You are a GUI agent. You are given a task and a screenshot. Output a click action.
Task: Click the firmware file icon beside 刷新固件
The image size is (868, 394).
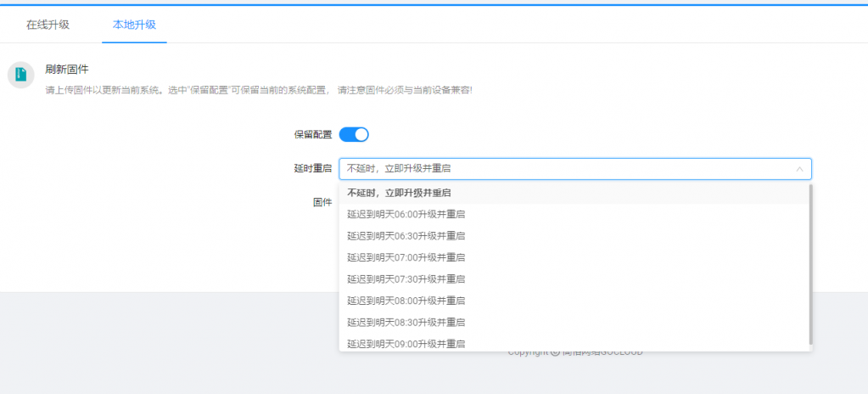coord(20,75)
